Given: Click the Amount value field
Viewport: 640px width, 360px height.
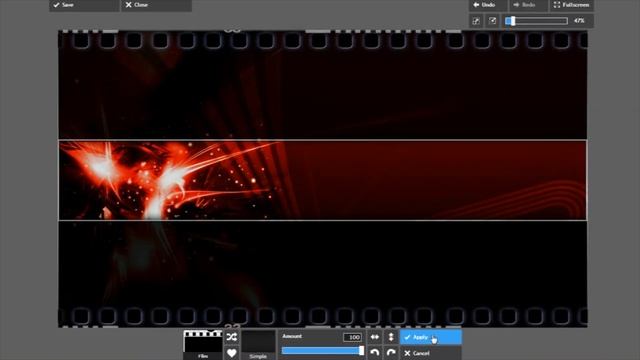Looking at the screenshot, I should 352,337.
